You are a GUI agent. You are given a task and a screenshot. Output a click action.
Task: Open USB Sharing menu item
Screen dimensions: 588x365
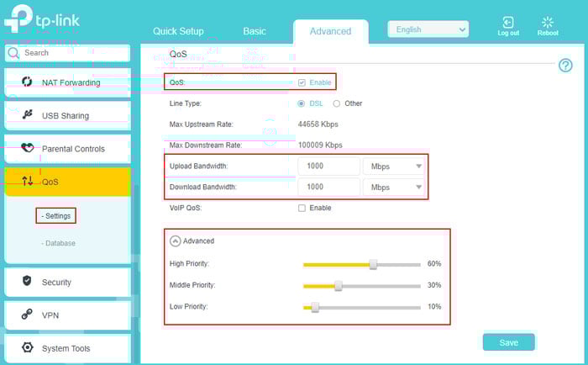[x=68, y=115]
